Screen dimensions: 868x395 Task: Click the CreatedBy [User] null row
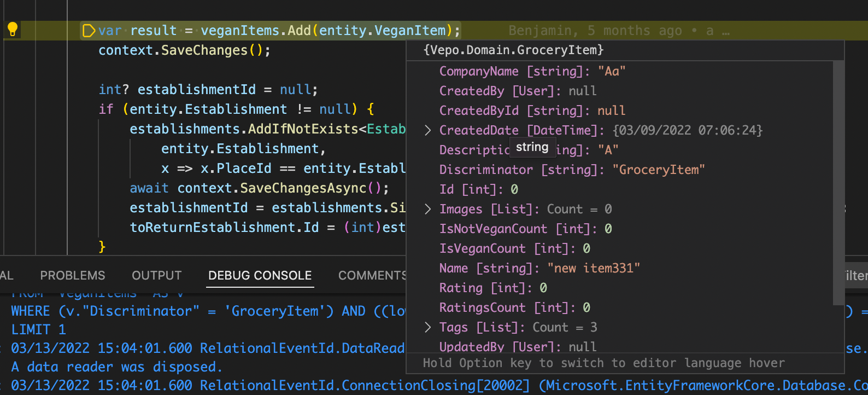tap(518, 91)
